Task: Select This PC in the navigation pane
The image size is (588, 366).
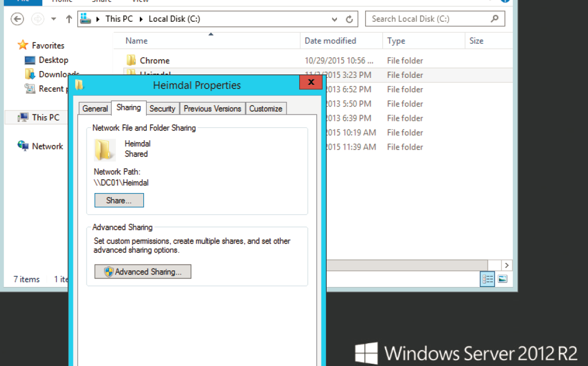Action: click(46, 117)
